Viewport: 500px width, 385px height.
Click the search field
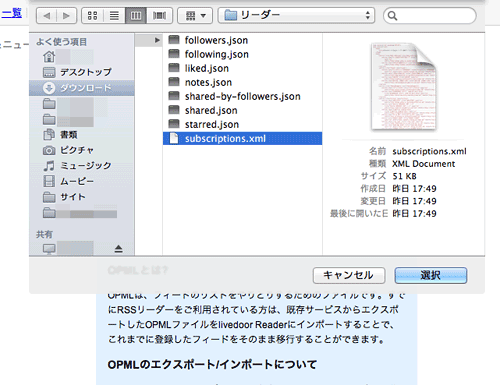pos(430,16)
